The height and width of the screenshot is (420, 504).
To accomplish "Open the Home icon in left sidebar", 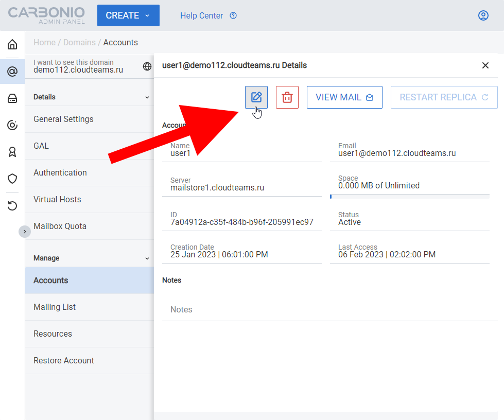I will (12, 44).
